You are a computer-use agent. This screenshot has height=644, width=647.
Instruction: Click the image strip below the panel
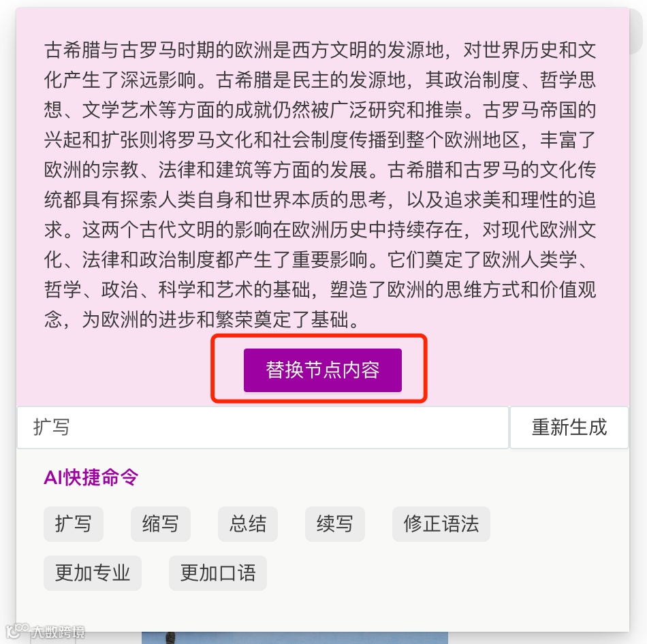pyautogui.click(x=295, y=638)
